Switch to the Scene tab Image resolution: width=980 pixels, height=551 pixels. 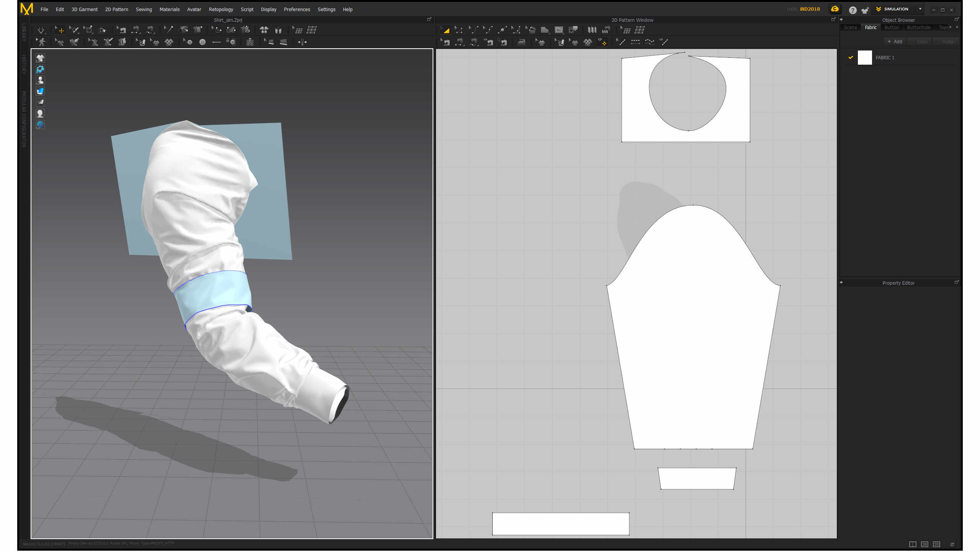pos(851,28)
